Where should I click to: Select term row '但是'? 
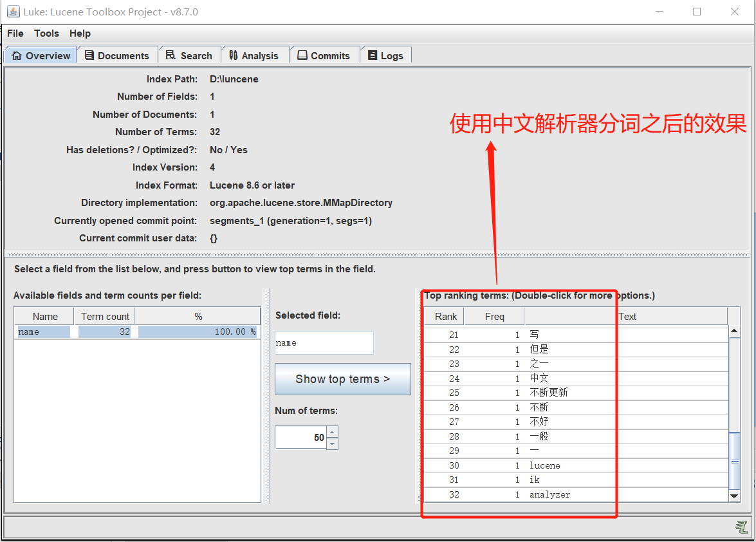pos(576,349)
